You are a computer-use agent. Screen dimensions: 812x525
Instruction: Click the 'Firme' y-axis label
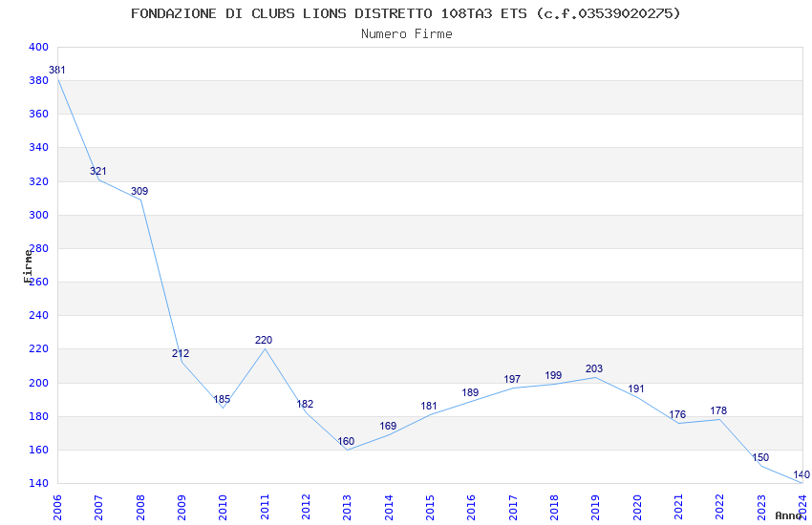(28, 266)
